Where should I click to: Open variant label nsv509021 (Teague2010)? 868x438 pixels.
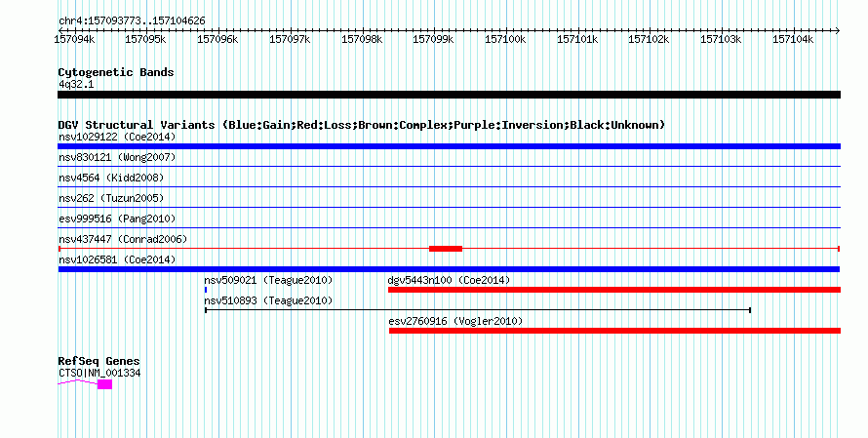click(x=268, y=280)
